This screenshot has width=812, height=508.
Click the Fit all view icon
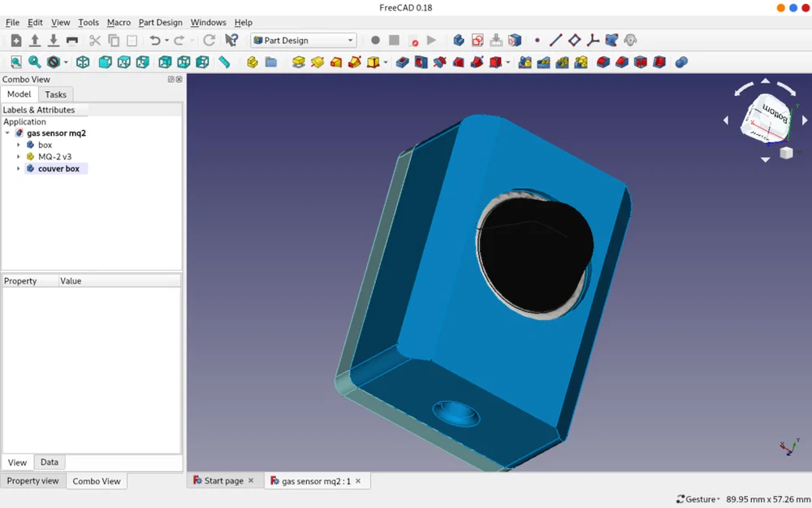coord(16,63)
